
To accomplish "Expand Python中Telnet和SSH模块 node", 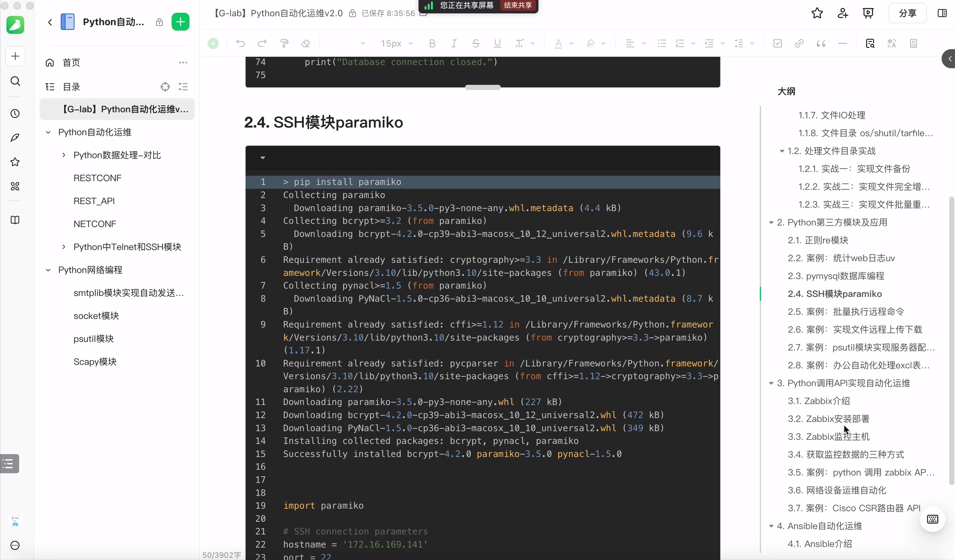I will [64, 247].
